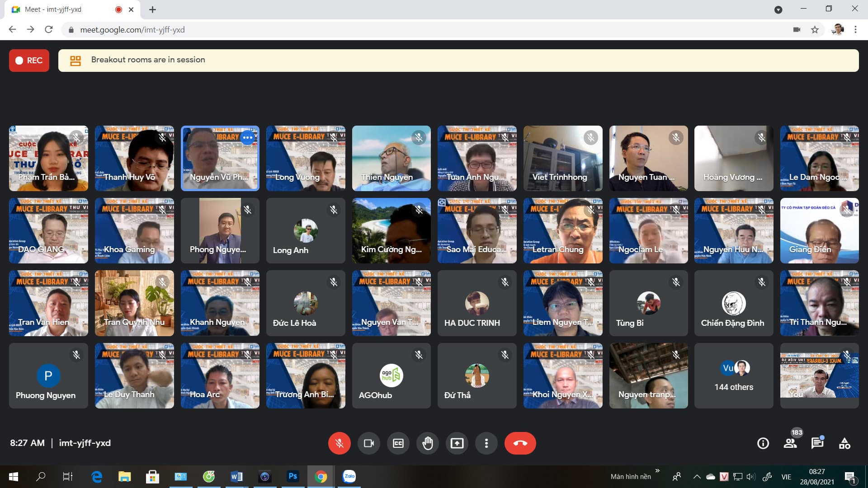
Task: Click the breakout rooms icon in banner
Action: tap(75, 61)
